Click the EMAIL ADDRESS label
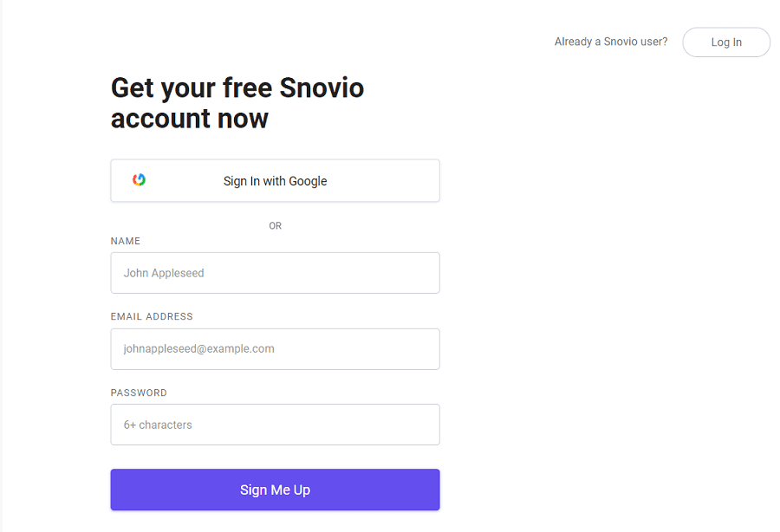The image size is (780, 532). (x=152, y=316)
